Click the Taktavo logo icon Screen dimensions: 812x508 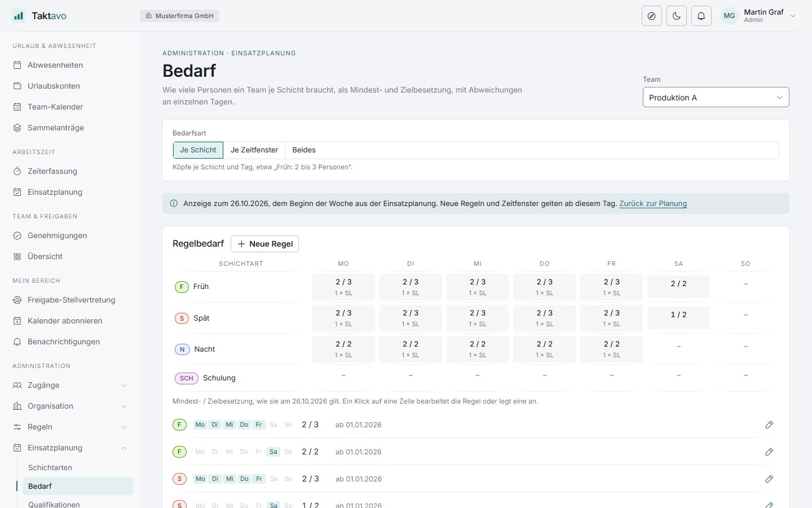tap(18, 16)
